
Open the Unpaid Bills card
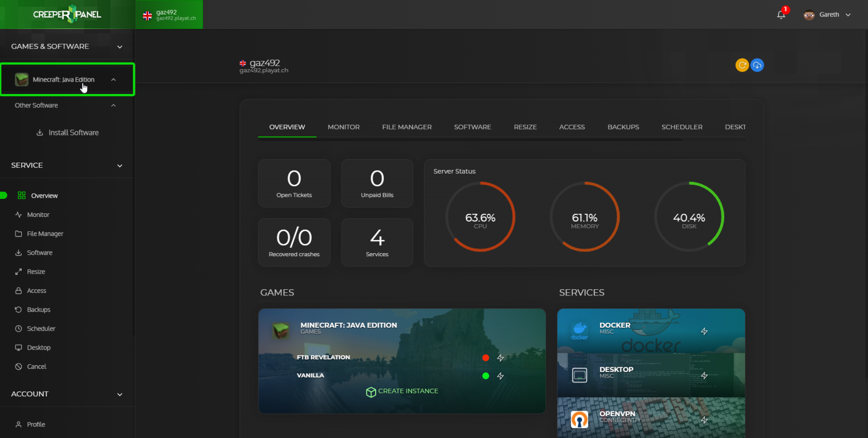pos(377,183)
